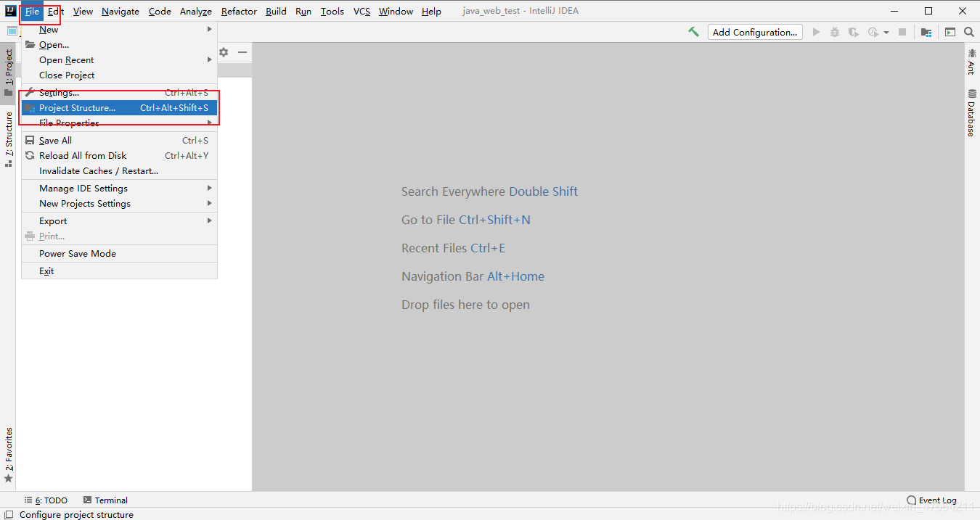This screenshot has width=980, height=520.
Task: Open the Help menu
Action: pos(431,11)
